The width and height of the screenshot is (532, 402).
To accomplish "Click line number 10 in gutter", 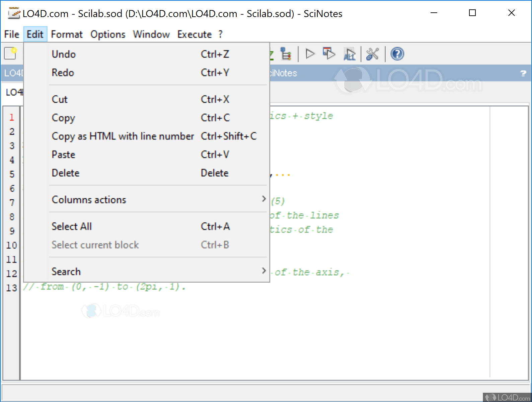I will click(x=11, y=245).
